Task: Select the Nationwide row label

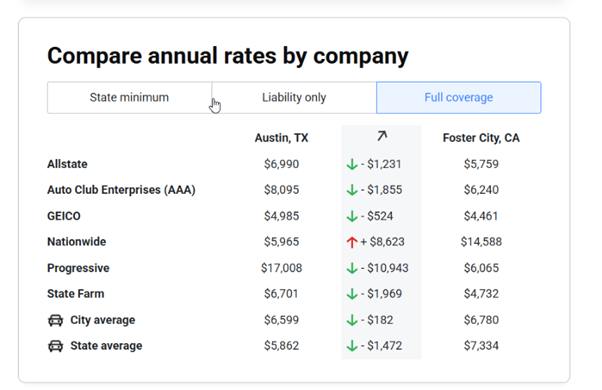Action: click(76, 242)
